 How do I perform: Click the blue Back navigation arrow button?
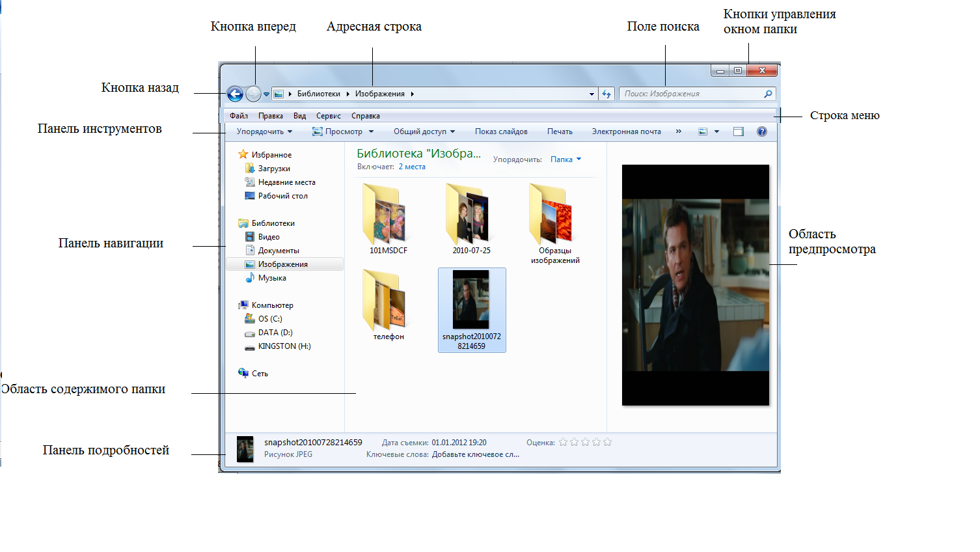click(235, 94)
